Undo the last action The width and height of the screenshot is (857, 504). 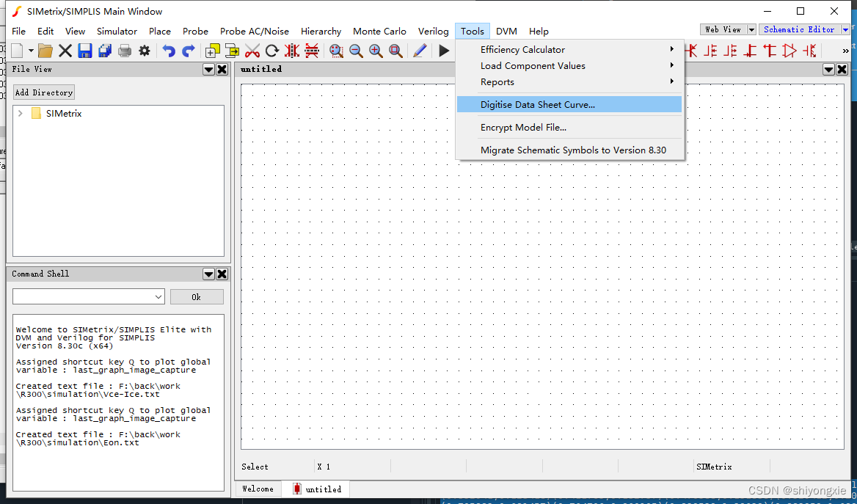pos(168,51)
